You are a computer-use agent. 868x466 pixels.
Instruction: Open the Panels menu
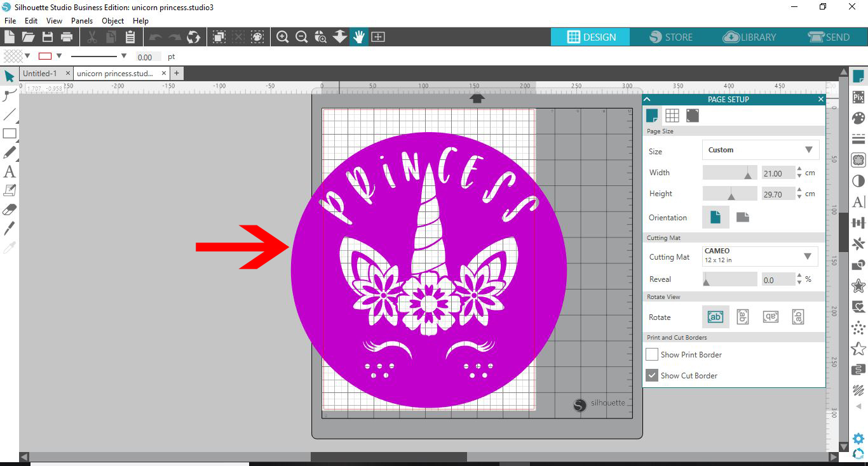pos(82,21)
